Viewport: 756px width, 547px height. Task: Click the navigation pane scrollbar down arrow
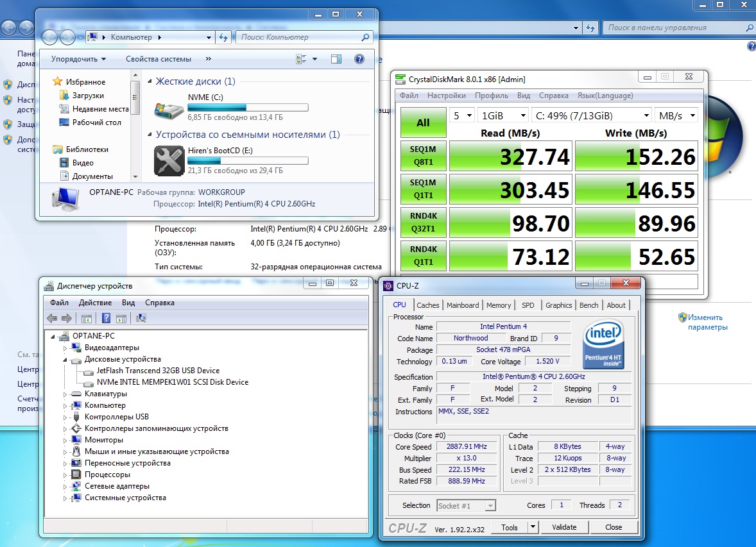point(135,177)
